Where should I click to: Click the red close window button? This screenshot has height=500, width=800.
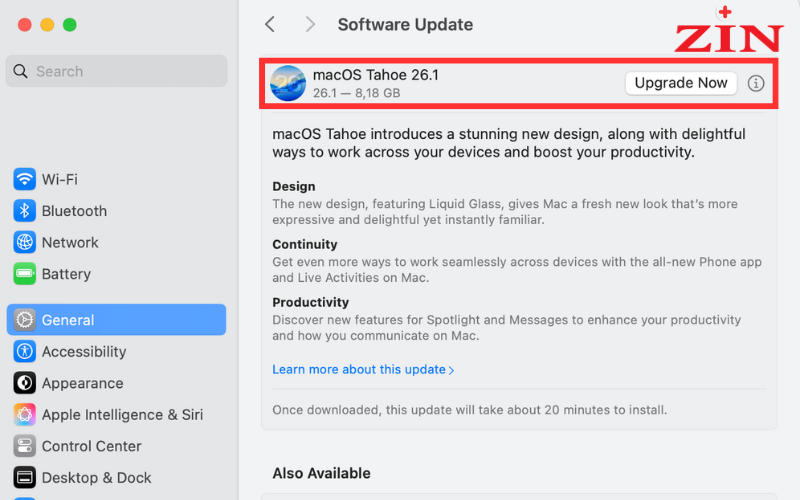click(24, 24)
